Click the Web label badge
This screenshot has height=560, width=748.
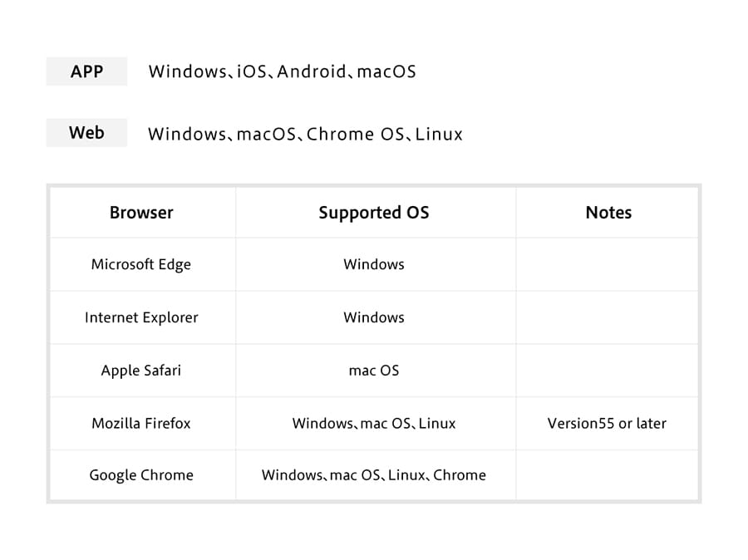[x=86, y=133]
